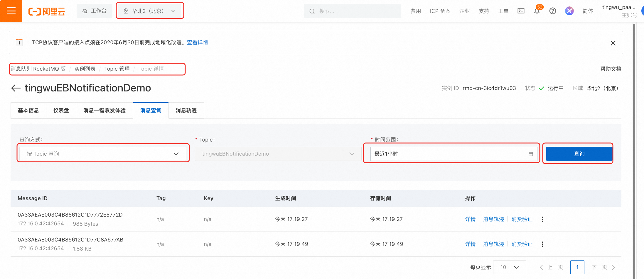Image resolution: width=644 pixels, height=279 pixels.
Task: Dismiss the TCP notice banner
Action: [613, 43]
